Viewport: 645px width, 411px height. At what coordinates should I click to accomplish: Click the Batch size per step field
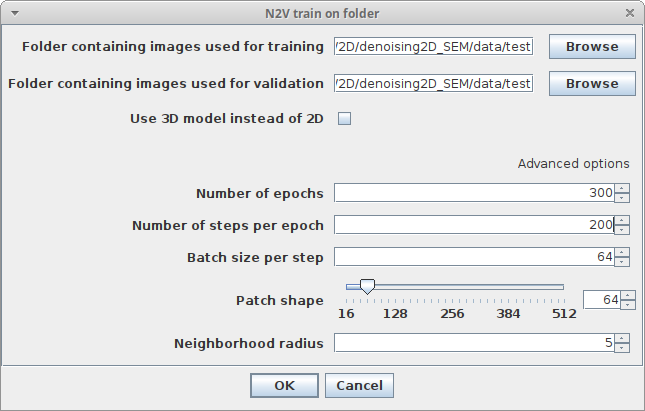click(474, 257)
